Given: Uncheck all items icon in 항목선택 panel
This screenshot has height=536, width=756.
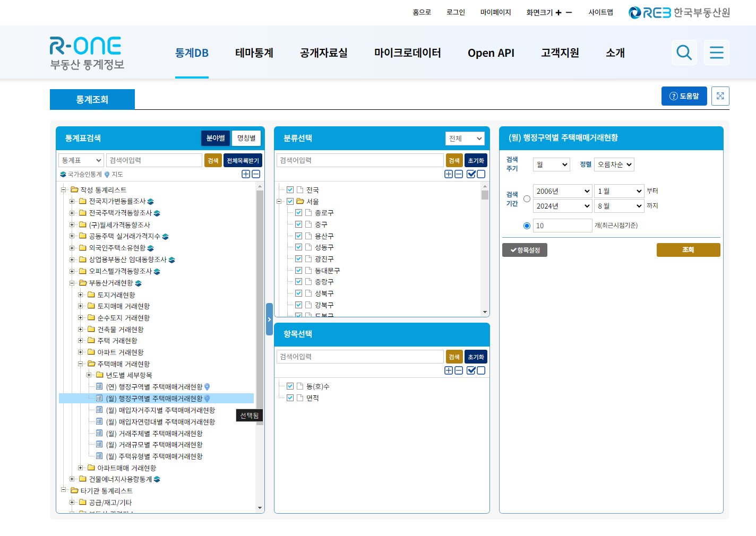Looking at the screenshot, I should pyautogui.click(x=481, y=370).
